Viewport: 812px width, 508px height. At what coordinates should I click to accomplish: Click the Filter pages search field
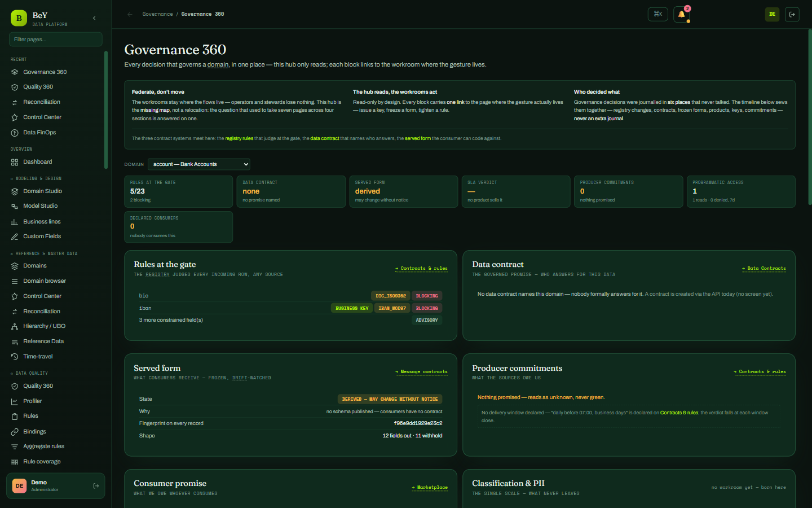[x=56, y=40]
